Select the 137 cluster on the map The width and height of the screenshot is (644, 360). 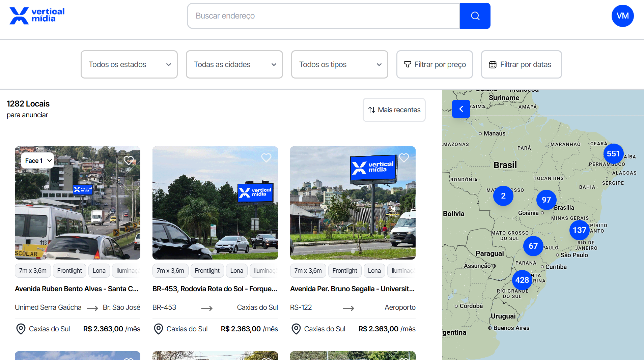579,230
